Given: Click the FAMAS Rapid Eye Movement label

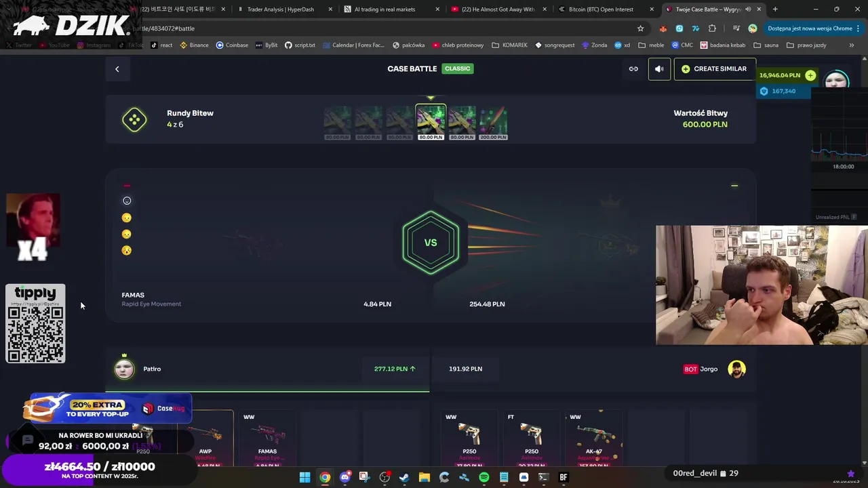Looking at the screenshot, I should pos(151,299).
